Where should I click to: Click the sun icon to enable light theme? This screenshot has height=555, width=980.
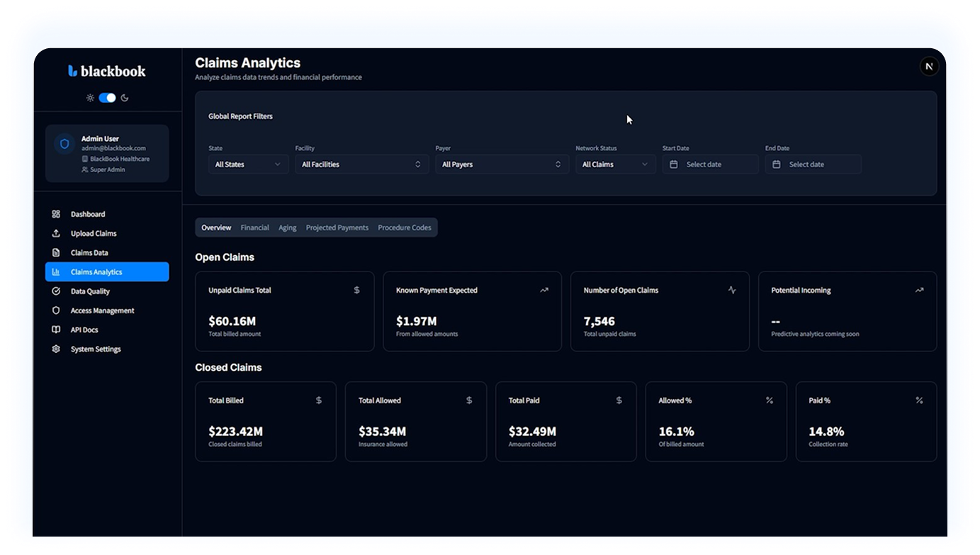89,97
